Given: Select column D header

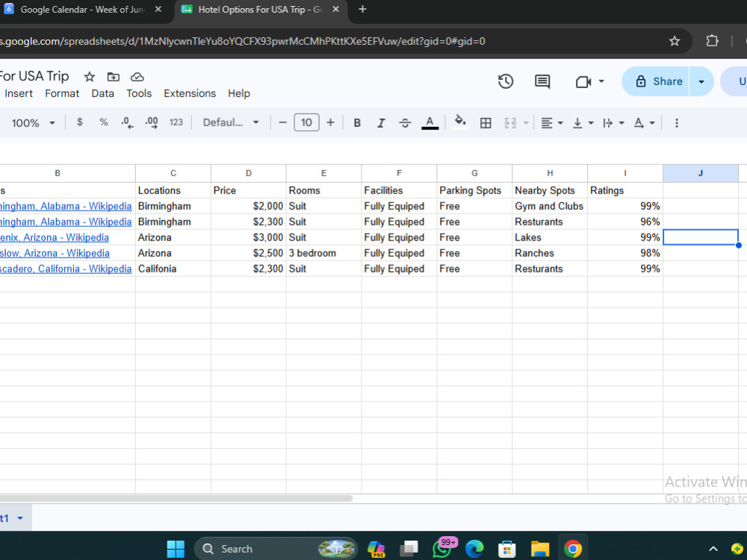Looking at the screenshot, I should pos(248,173).
